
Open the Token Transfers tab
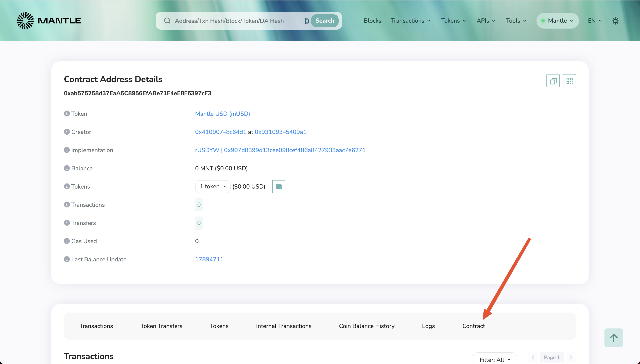point(161,326)
